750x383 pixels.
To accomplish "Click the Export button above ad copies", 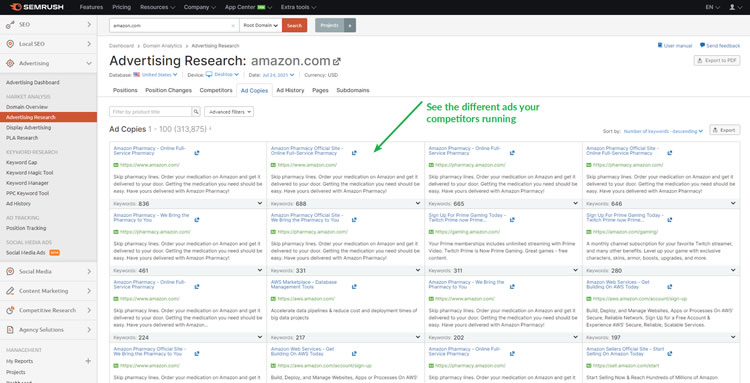I will click(x=725, y=130).
